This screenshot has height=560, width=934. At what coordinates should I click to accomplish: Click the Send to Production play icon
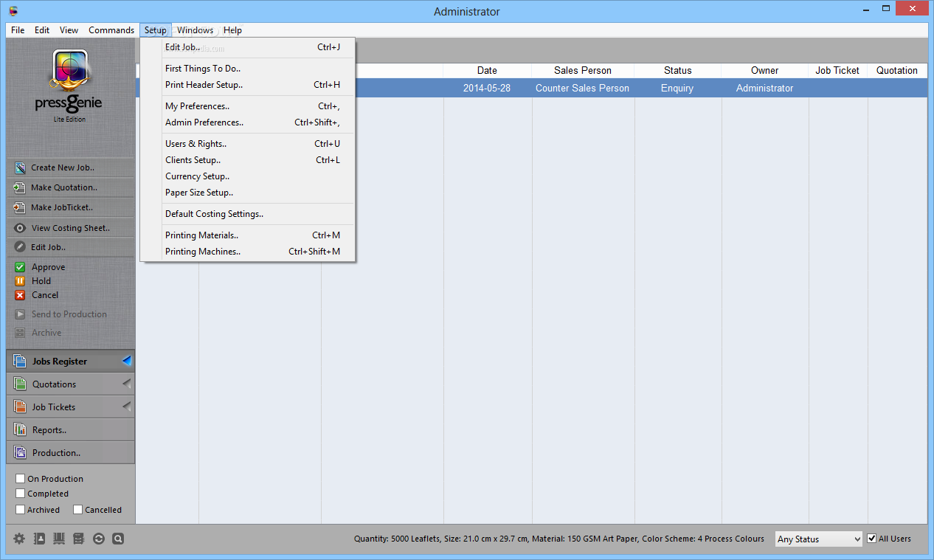click(x=20, y=314)
